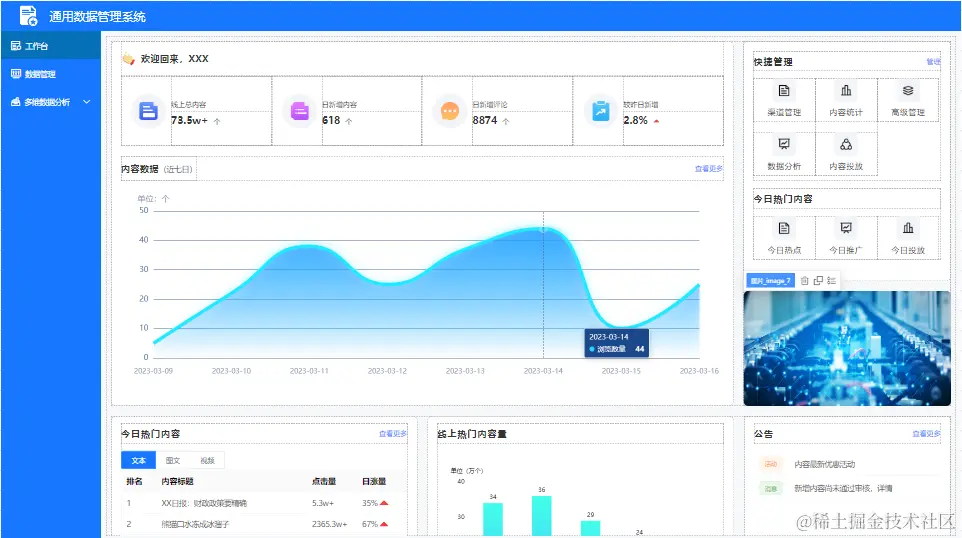Duplicate selected image with copy icon

click(x=818, y=280)
